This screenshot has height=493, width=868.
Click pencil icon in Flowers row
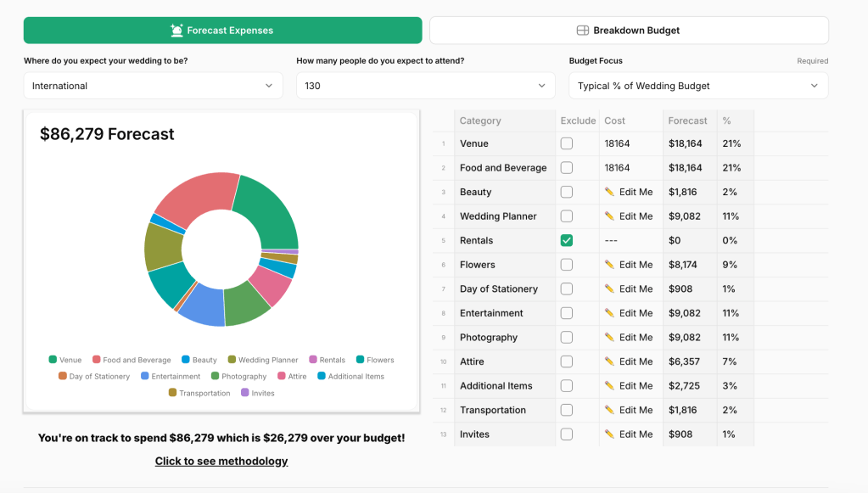pos(609,265)
